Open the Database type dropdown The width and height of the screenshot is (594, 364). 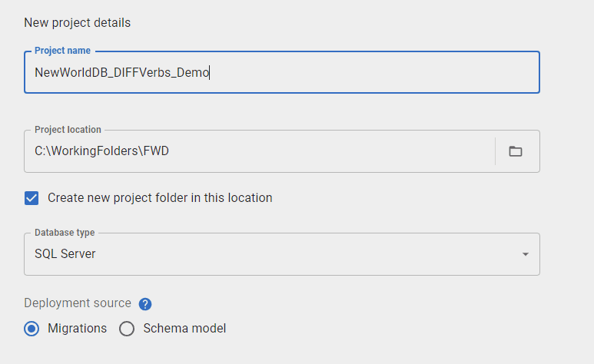pos(281,254)
